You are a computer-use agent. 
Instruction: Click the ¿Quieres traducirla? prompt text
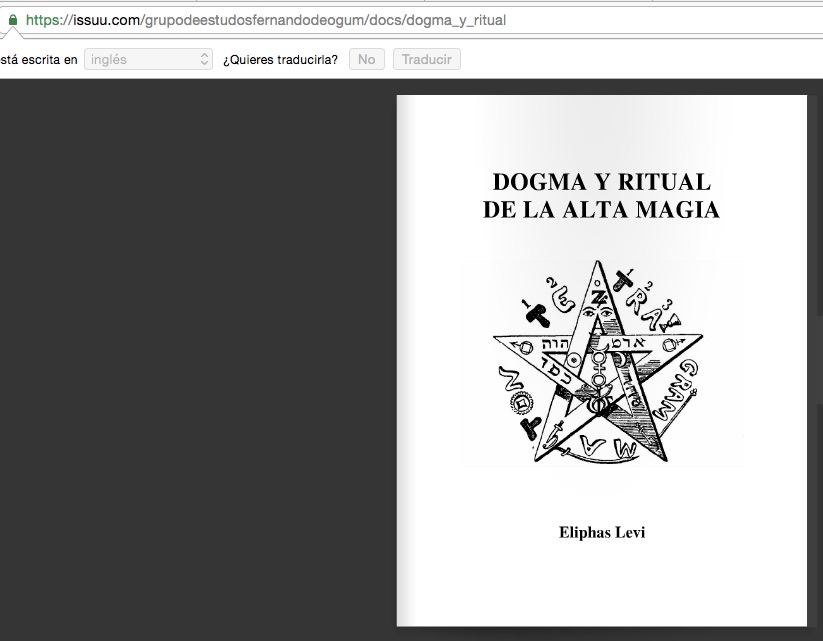[x=280, y=59]
